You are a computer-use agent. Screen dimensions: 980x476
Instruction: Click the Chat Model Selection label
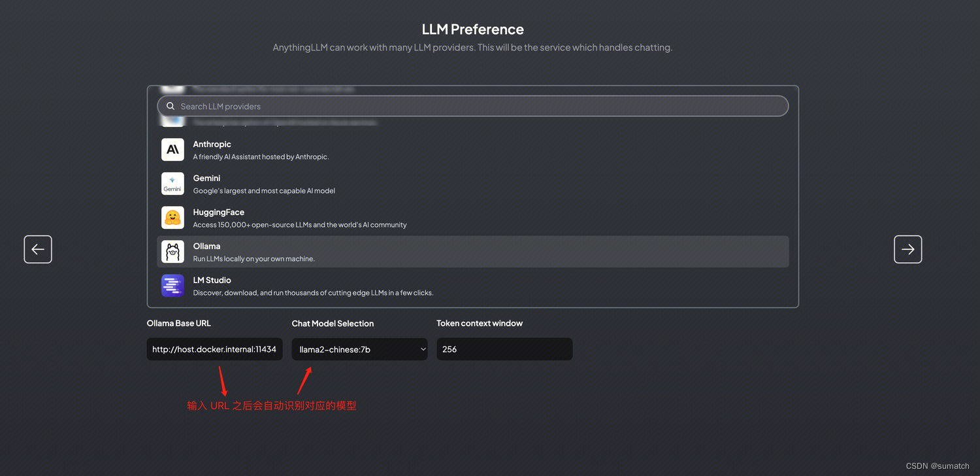pos(333,323)
